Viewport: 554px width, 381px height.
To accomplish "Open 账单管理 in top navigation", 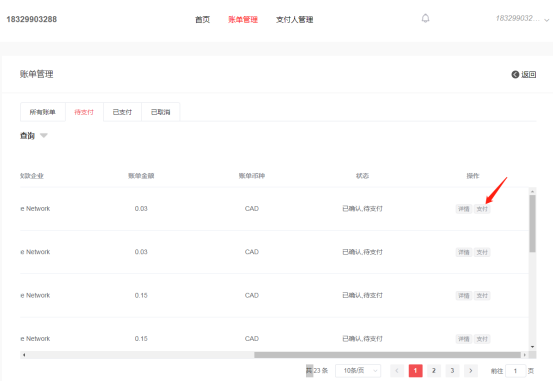I will coord(243,19).
